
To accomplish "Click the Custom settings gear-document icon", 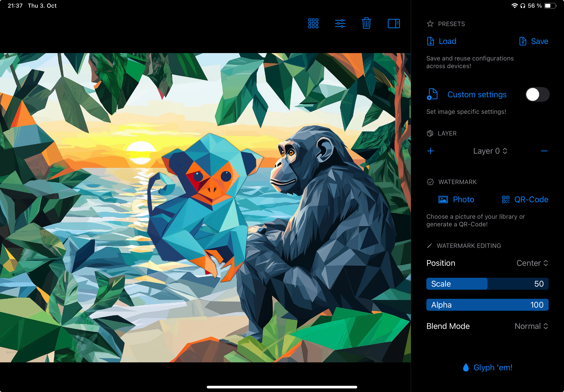I will 432,95.
